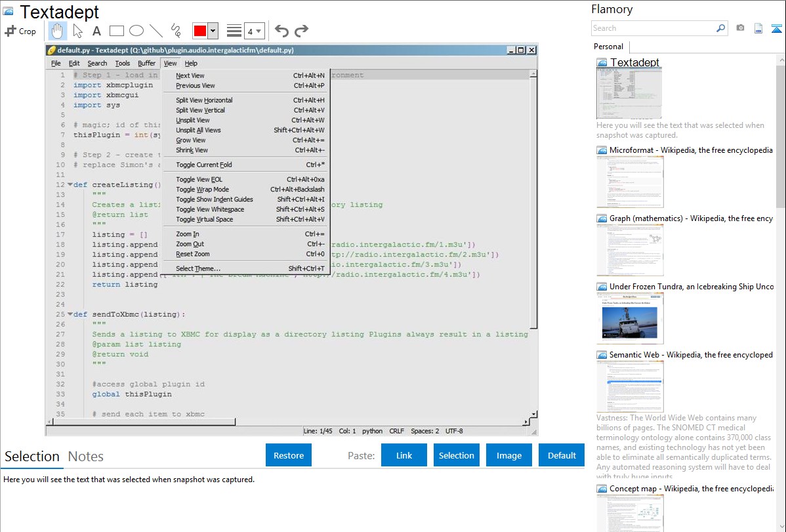Open the color dropdown arrow
Viewport: 786px width, 532px height.
(x=213, y=31)
